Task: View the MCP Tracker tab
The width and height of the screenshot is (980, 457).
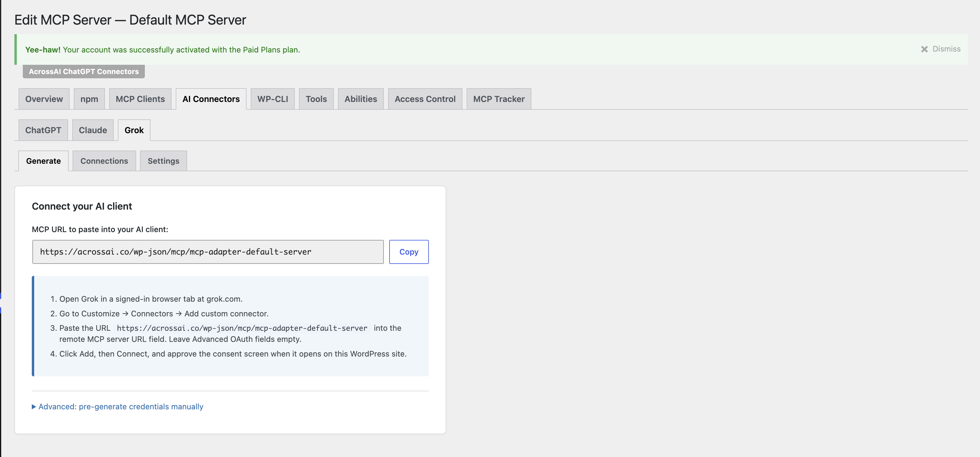Action: click(x=499, y=99)
